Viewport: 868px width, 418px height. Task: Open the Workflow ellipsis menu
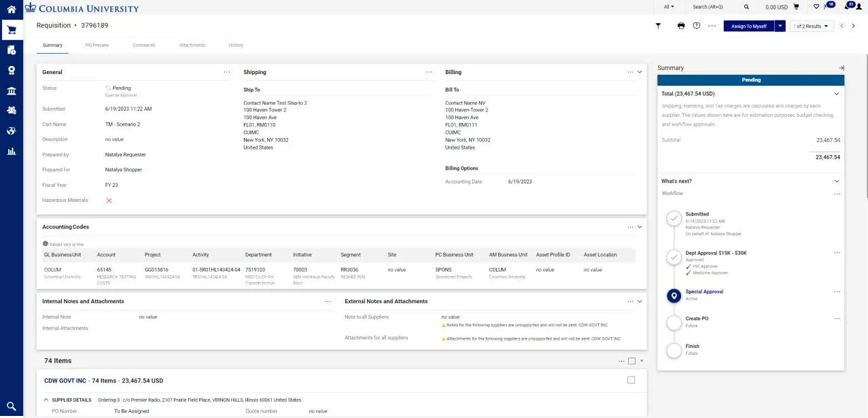[x=837, y=194]
